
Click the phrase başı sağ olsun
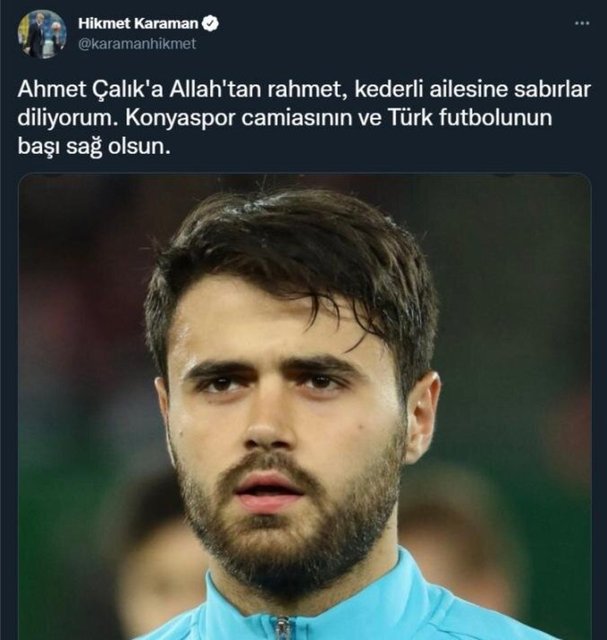[93, 147]
